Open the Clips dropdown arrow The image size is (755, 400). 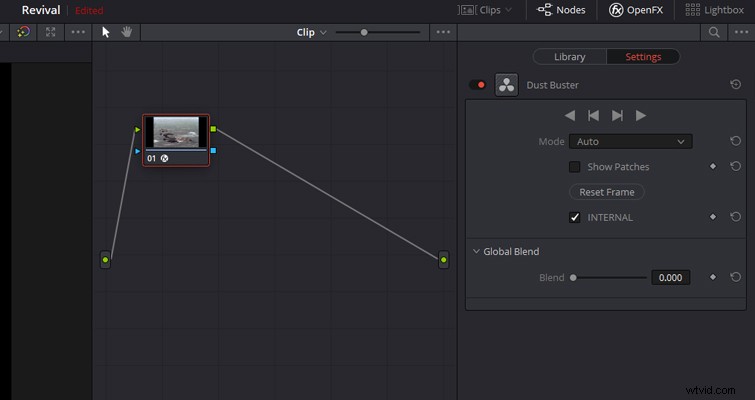pyautogui.click(x=508, y=10)
